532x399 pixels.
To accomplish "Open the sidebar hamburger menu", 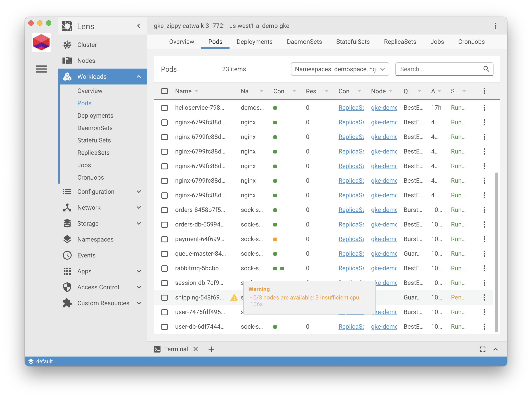I will (x=41, y=69).
